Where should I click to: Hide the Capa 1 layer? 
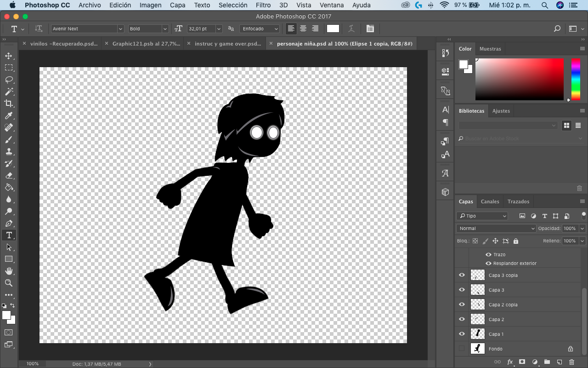[462, 334]
